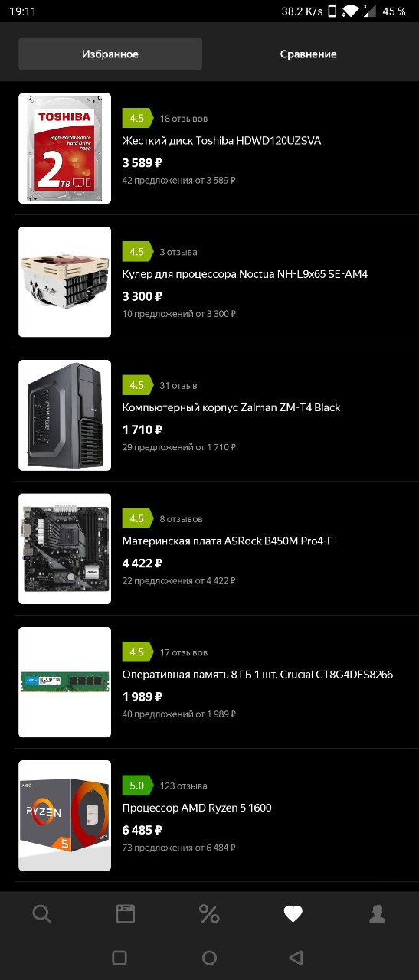Tap the Crucial RAM module thumbnail
This screenshot has width=419, height=980.
(x=65, y=682)
